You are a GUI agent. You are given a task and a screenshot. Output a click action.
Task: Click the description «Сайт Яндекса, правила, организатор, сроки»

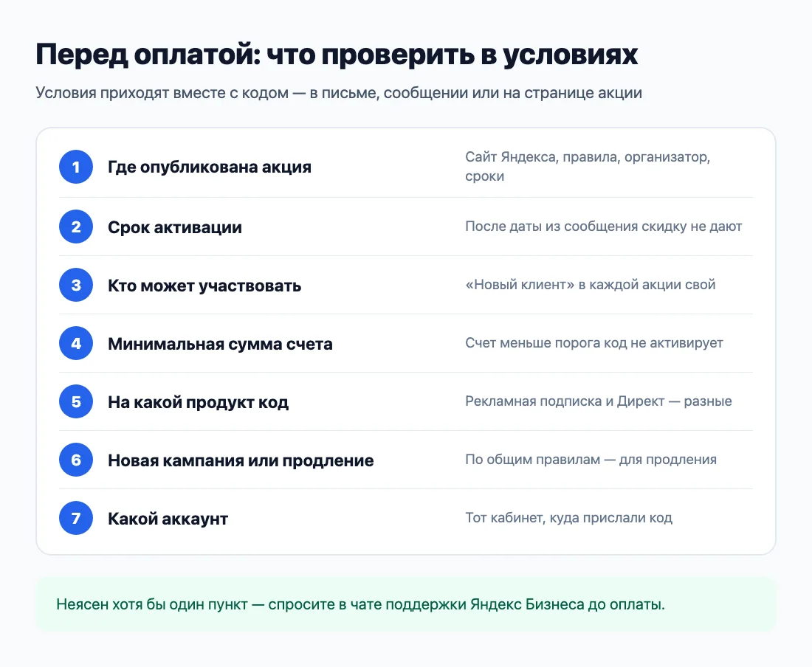(x=588, y=166)
